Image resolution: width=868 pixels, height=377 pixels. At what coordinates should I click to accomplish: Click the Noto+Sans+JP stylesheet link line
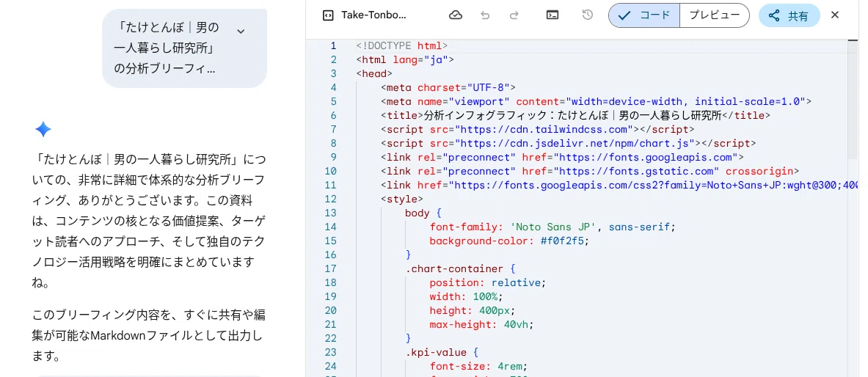coord(620,185)
